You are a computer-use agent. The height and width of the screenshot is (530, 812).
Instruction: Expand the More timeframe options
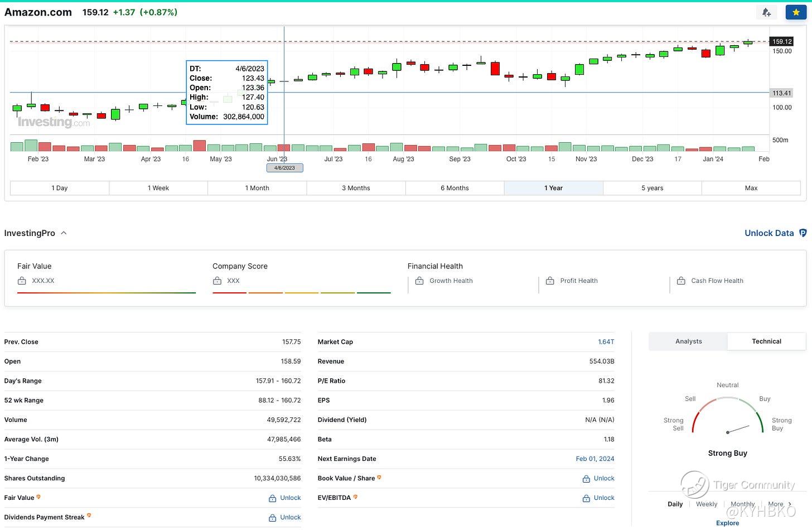(x=779, y=504)
